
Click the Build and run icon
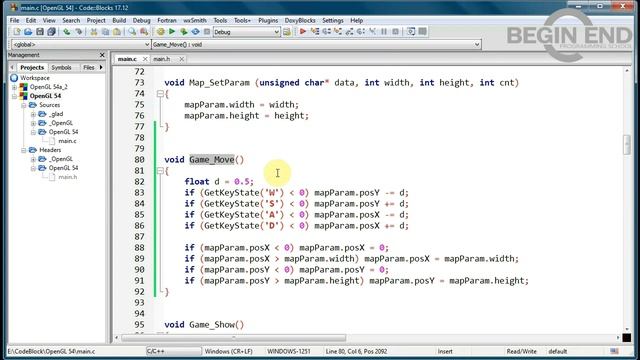[184, 32]
